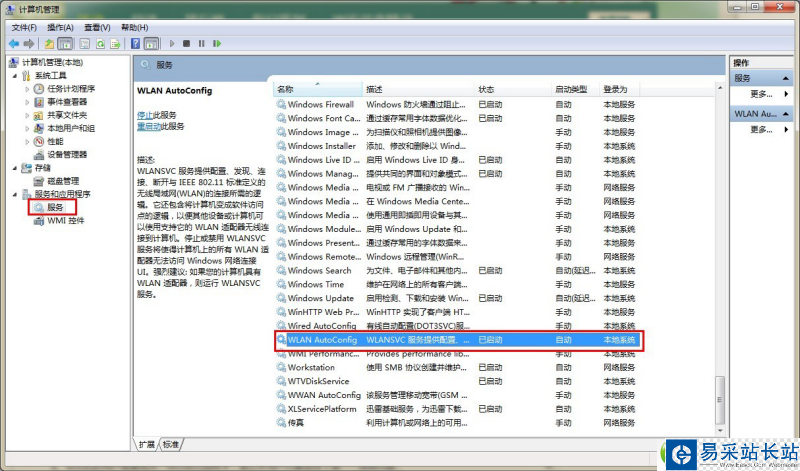Screen dimensions: 800x471
Task: Open the 帮助(H) menu
Action: [x=135, y=28]
